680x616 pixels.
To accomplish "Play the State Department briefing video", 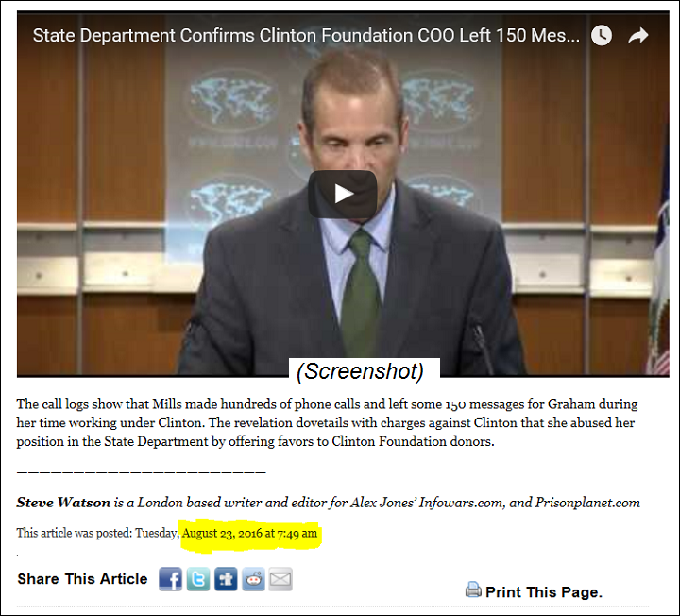I will tap(342, 194).
